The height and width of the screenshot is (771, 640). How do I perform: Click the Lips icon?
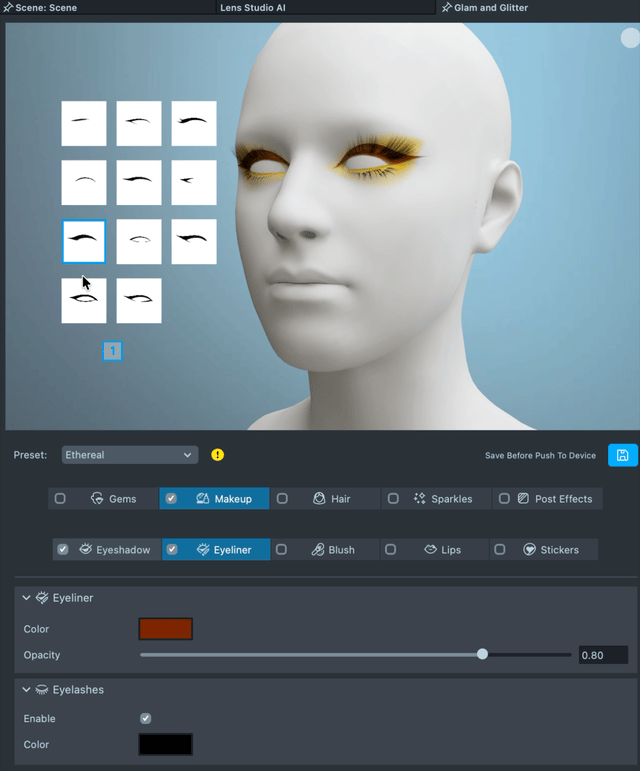(430, 549)
